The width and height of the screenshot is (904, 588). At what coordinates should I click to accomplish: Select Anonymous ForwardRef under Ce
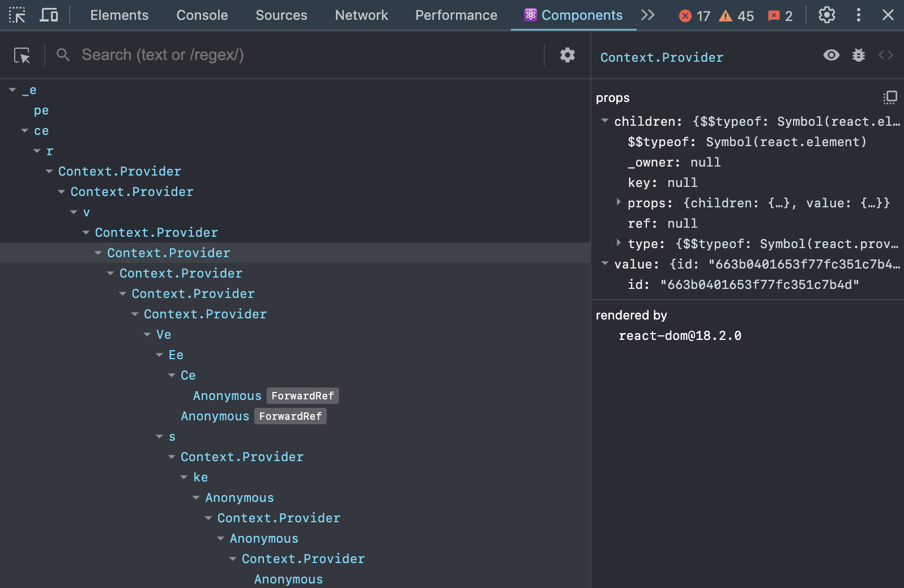[x=266, y=395]
